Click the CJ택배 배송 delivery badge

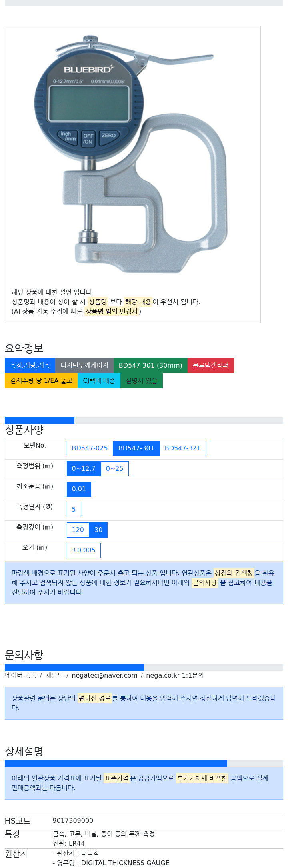pyautogui.click(x=99, y=381)
